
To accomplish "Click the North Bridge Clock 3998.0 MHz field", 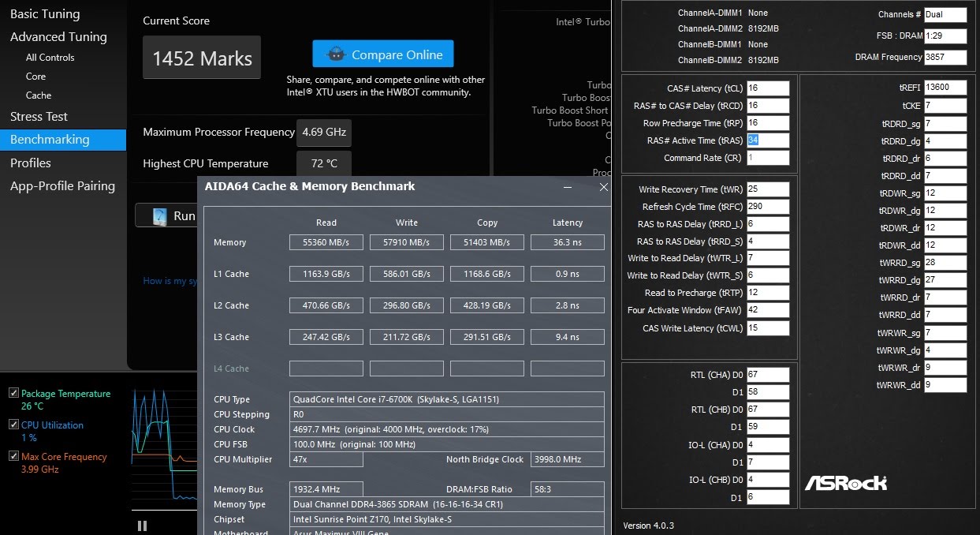I will point(568,459).
